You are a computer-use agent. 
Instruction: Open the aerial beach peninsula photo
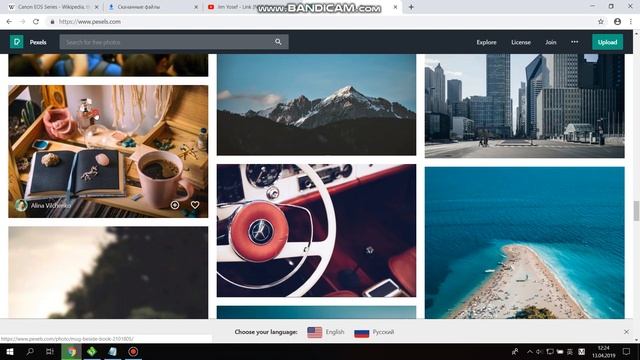(524, 242)
